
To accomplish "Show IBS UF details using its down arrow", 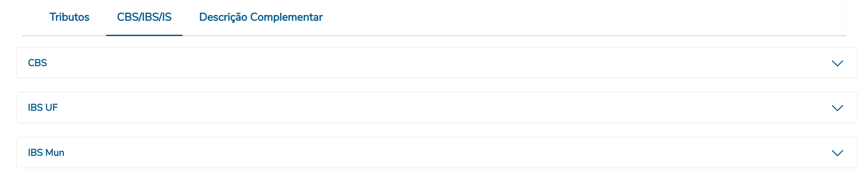I will [x=837, y=108].
